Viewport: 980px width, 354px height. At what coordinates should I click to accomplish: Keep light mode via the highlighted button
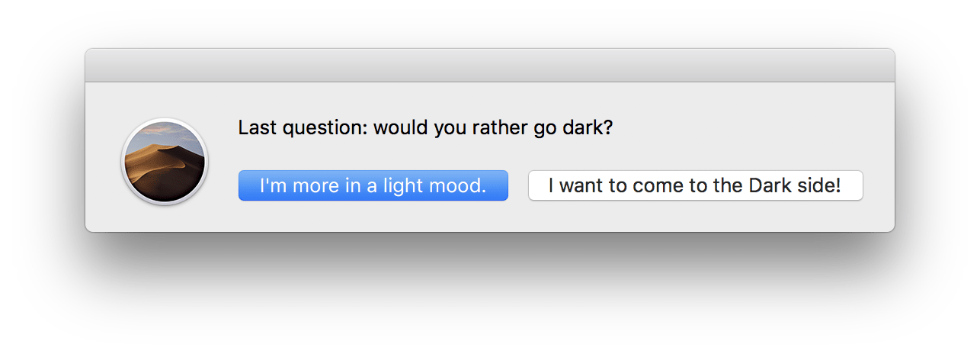(x=373, y=185)
